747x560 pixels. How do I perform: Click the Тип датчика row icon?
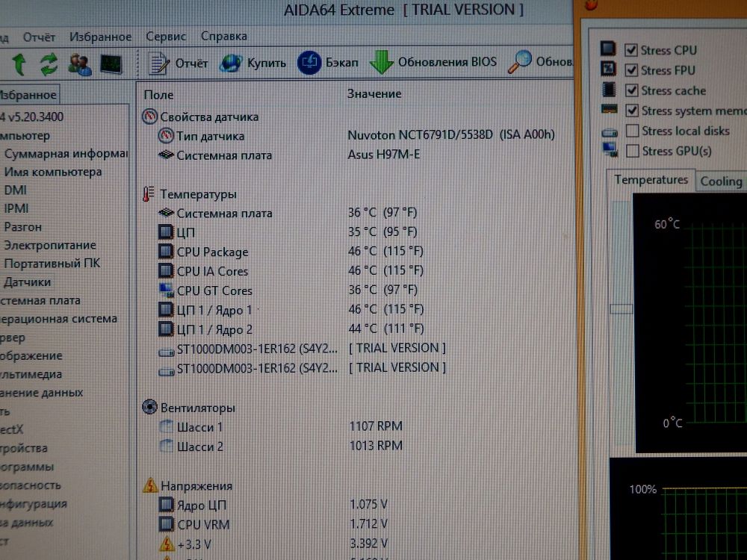(x=166, y=136)
